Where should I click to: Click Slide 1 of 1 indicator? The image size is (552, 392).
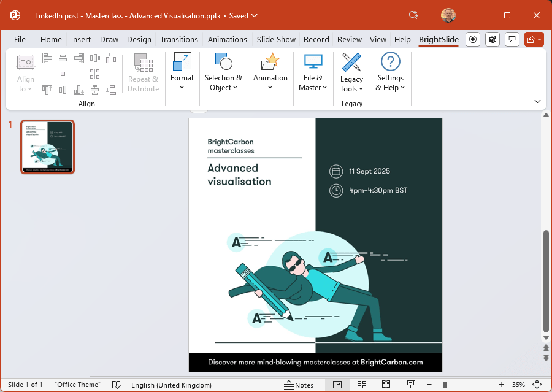25,385
